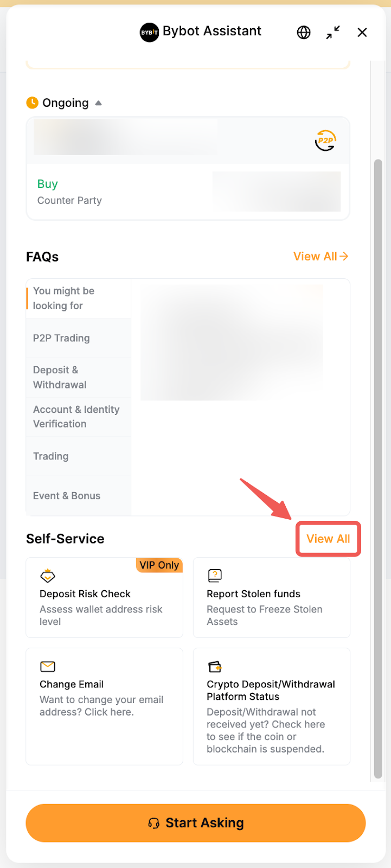Click View All next to Self-Service
Viewport: 391px width, 868px height.
pyautogui.click(x=328, y=539)
